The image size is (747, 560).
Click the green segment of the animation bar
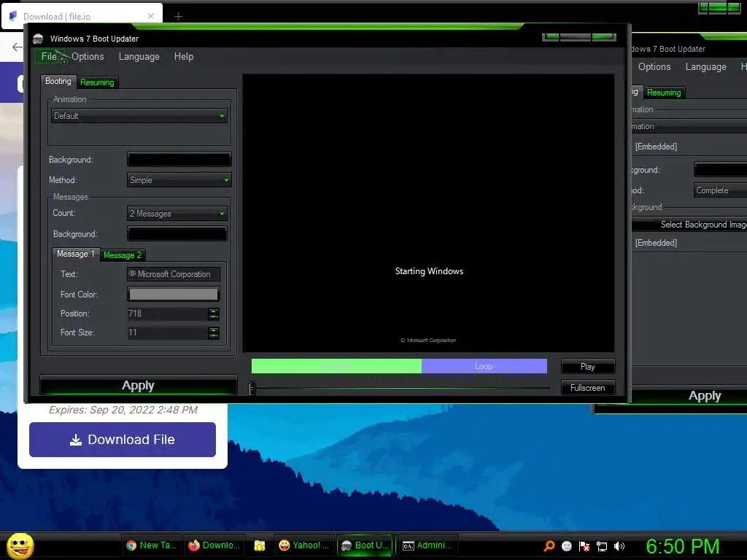336,366
